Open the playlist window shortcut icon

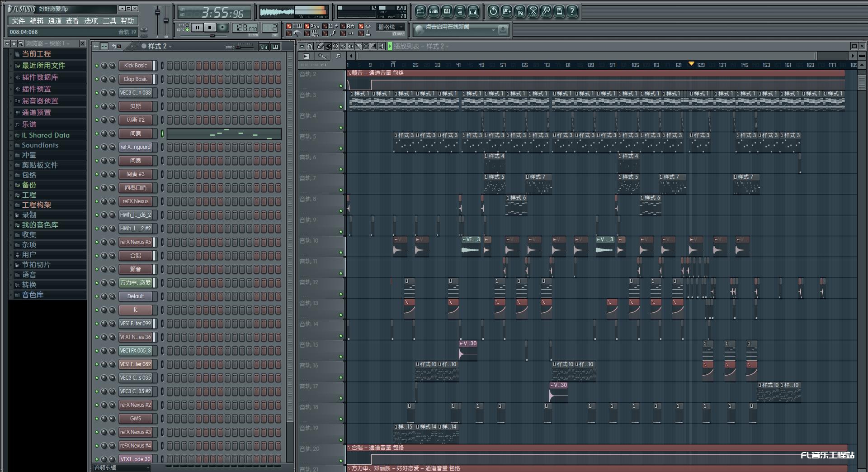coord(420,11)
